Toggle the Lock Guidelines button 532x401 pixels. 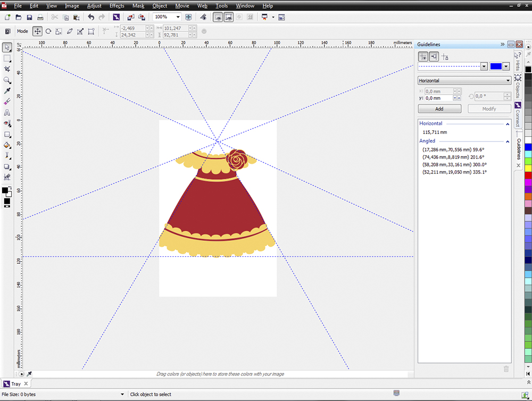pos(446,57)
